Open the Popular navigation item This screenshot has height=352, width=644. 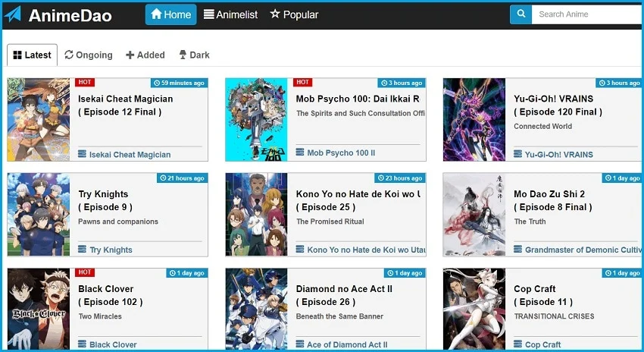(294, 14)
